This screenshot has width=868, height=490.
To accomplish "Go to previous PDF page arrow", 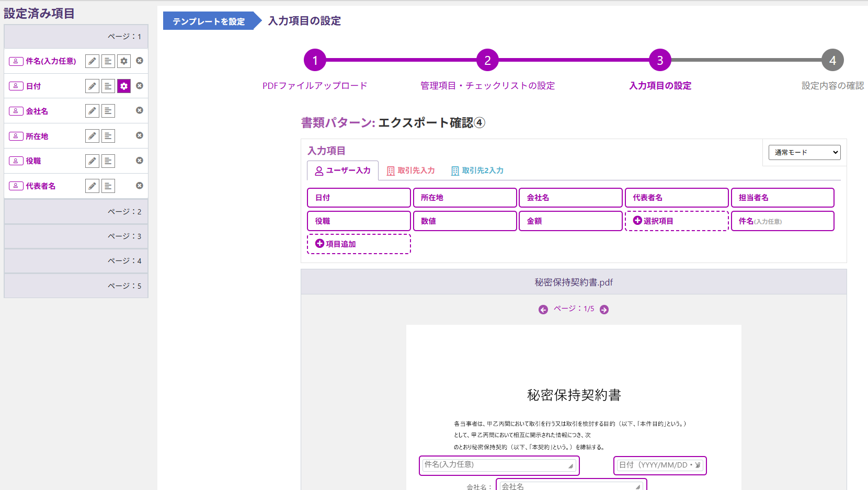I will pyautogui.click(x=543, y=310).
